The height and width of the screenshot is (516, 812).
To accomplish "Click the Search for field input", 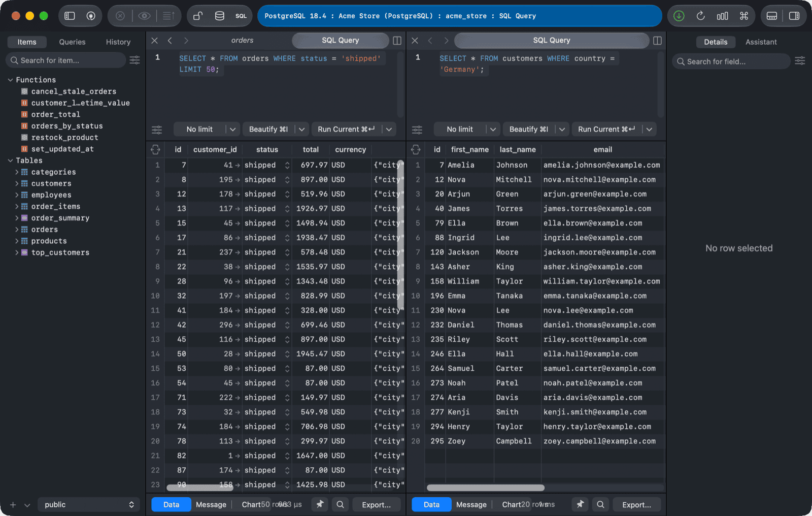I will 731,61.
